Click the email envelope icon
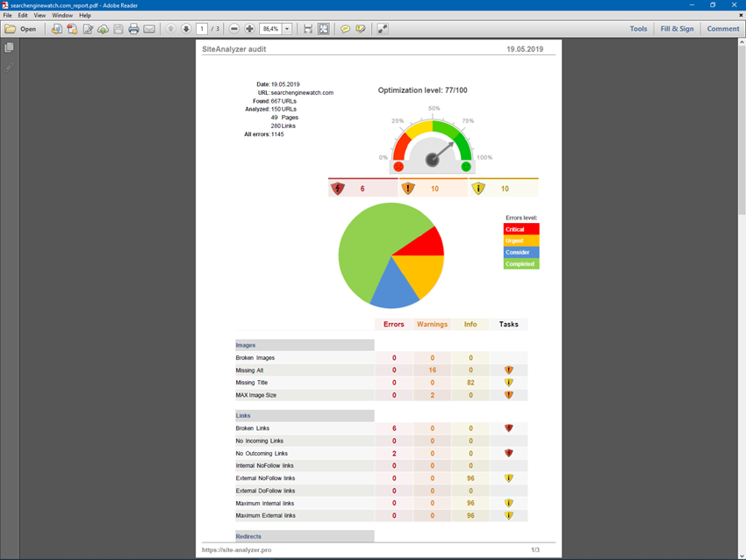The image size is (746, 560). pyautogui.click(x=149, y=29)
